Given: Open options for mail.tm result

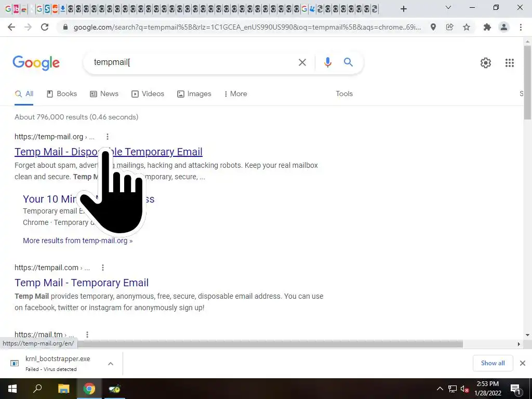Looking at the screenshot, I should click(87, 335).
